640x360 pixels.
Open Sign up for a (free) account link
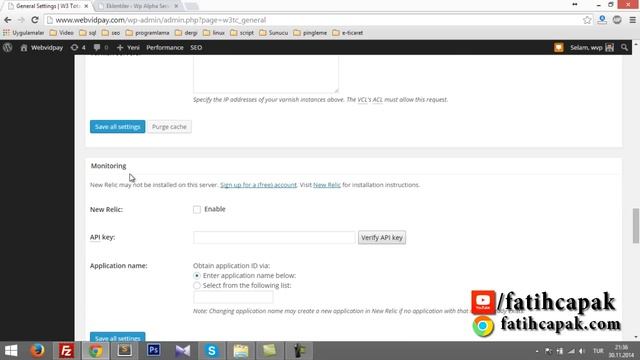[258, 185]
